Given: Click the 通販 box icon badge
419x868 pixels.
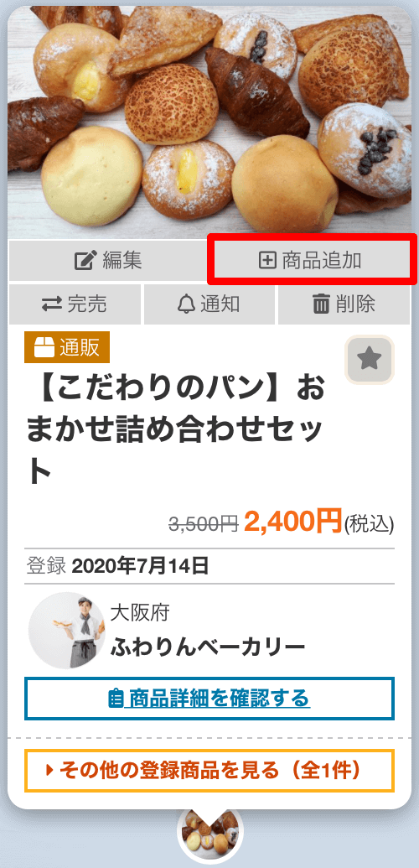Looking at the screenshot, I should [x=67, y=347].
